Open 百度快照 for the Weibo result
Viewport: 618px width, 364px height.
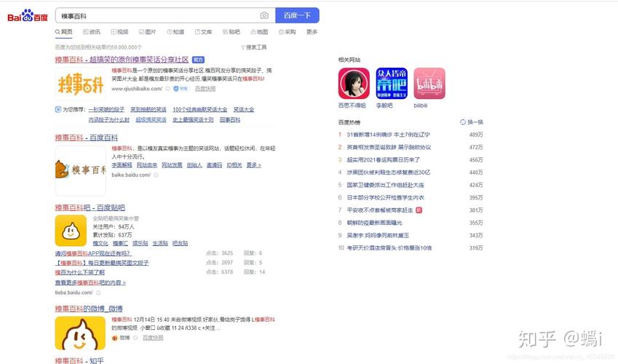coord(153,338)
